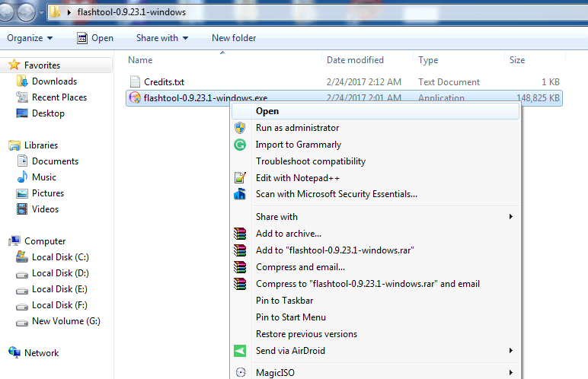
Task: Click the Desktop icon in sidebar
Action: pyautogui.click(x=22, y=113)
